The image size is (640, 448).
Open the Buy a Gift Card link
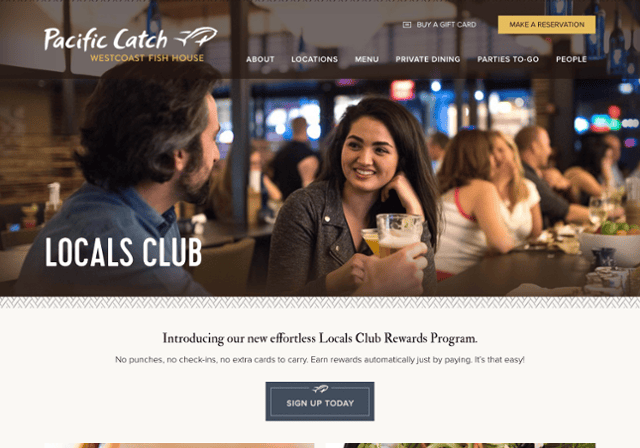[446, 25]
